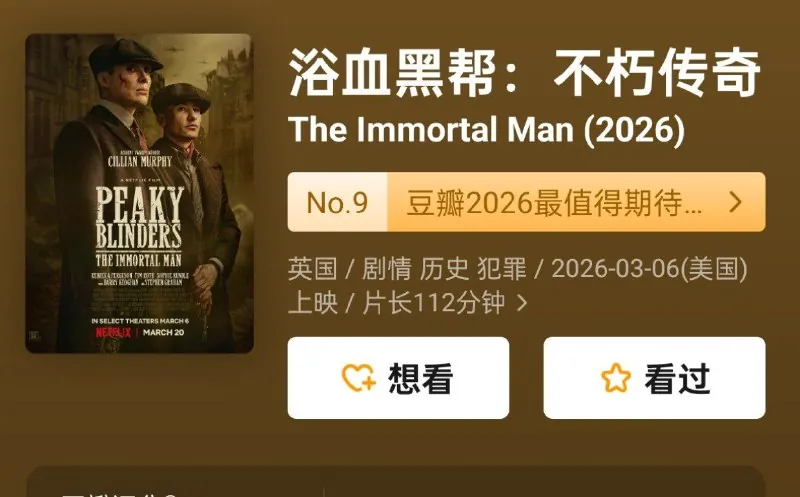Click the No.9 ranking badge
Image resolution: width=800 pixels, height=497 pixels.
pos(337,202)
